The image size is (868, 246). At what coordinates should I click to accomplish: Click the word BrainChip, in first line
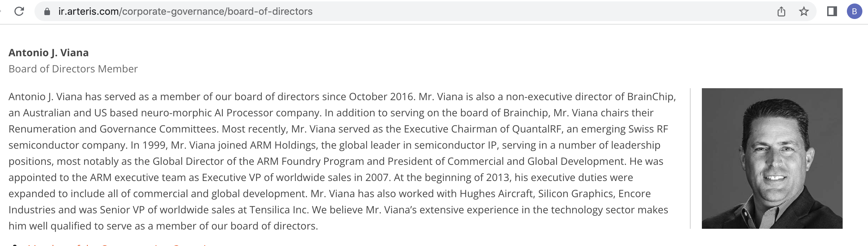click(x=652, y=97)
